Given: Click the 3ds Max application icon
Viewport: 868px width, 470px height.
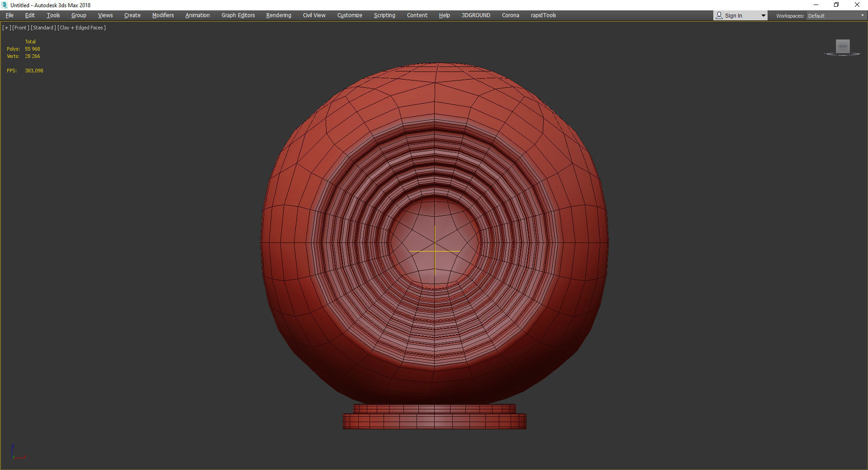Looking at the screenshot, I should 5,5.
